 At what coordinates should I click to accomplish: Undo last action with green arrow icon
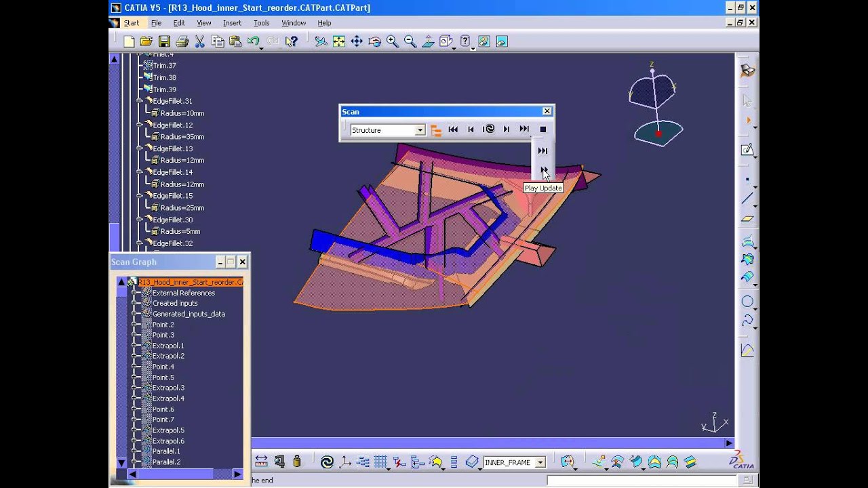coord(253,41)
